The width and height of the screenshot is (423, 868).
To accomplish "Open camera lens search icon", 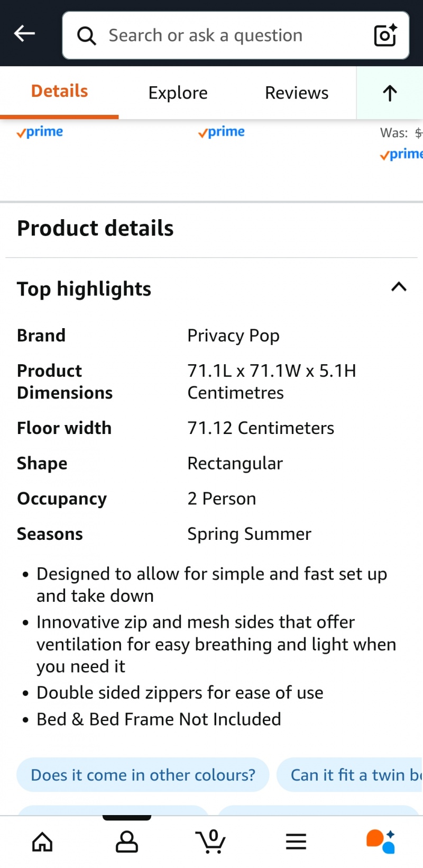I will pos(385,35).
